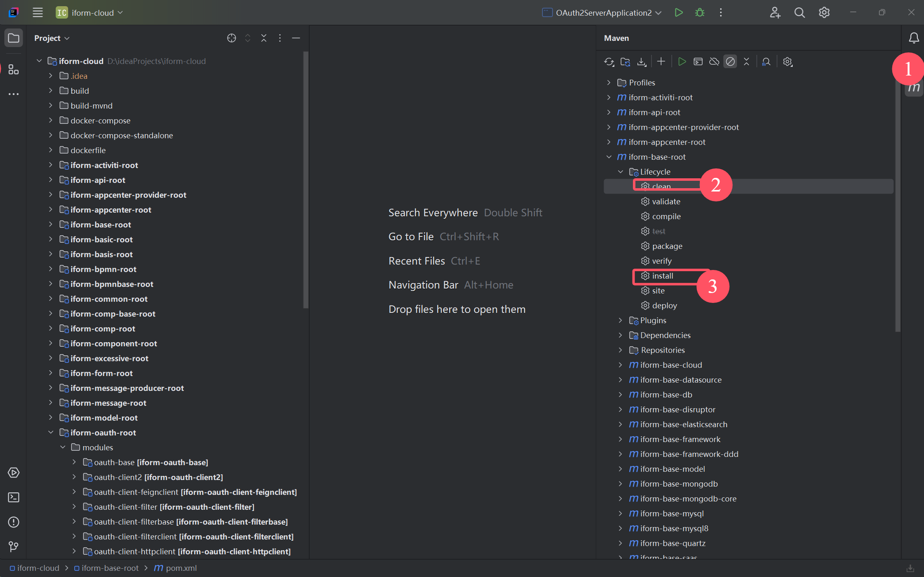Click the Generate Sources and Update Folders icon

click(x=625, y=62)
